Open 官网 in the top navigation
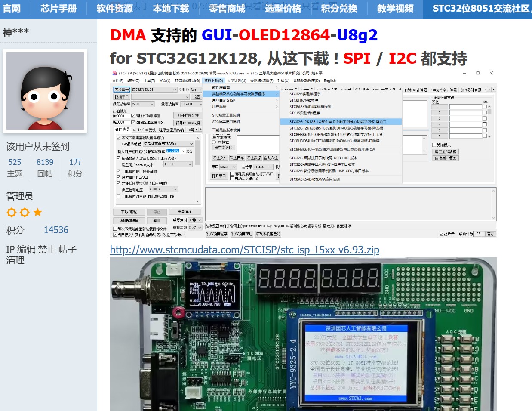 coord(12,9)
